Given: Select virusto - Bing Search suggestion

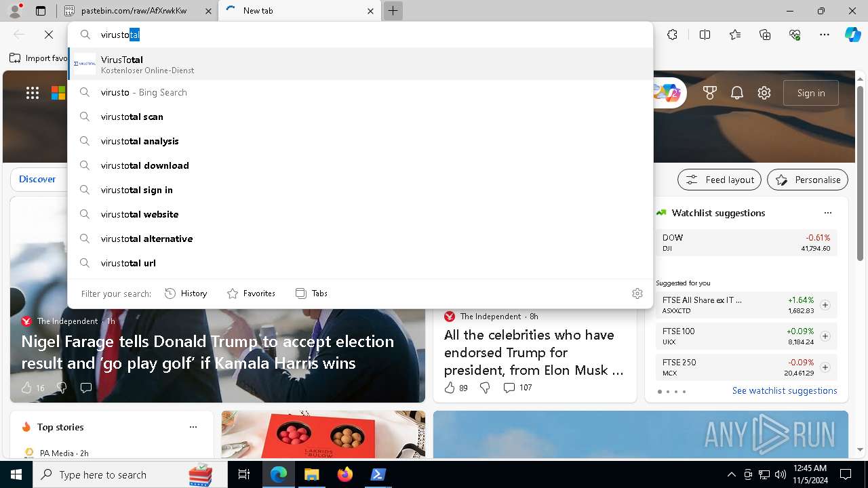Looking at the screenshot, I should point(360,92).
